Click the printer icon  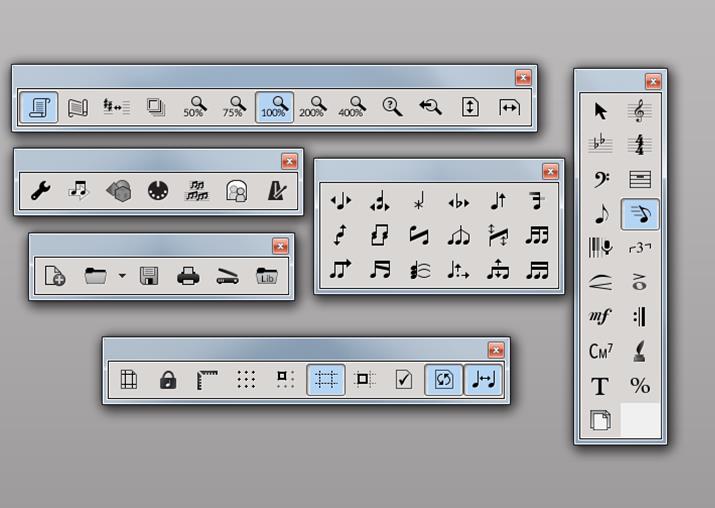188,276
